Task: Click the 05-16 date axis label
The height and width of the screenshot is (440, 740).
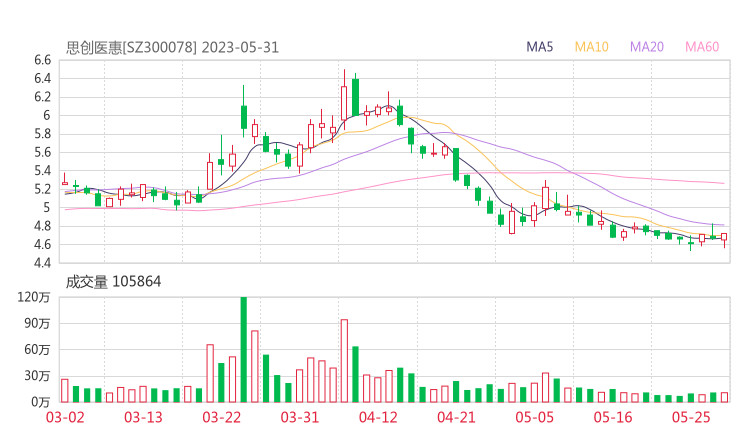Action: click(x=613, y=417)
